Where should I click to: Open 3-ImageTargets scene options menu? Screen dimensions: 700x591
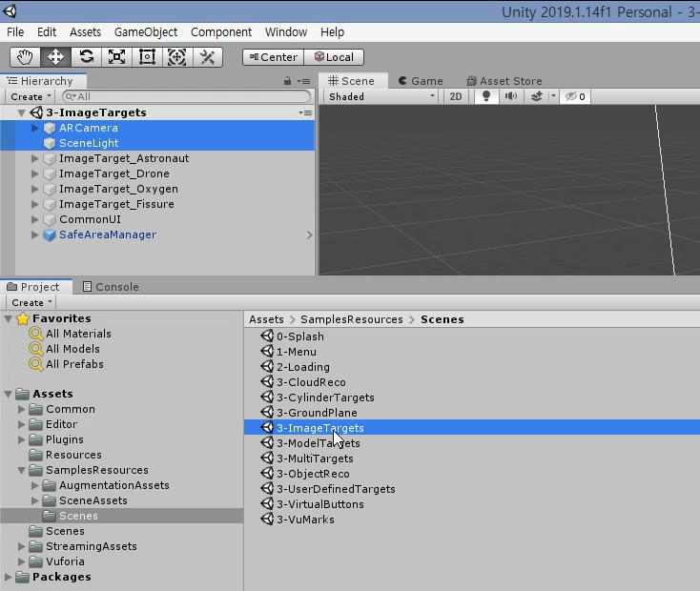point(305,112)
